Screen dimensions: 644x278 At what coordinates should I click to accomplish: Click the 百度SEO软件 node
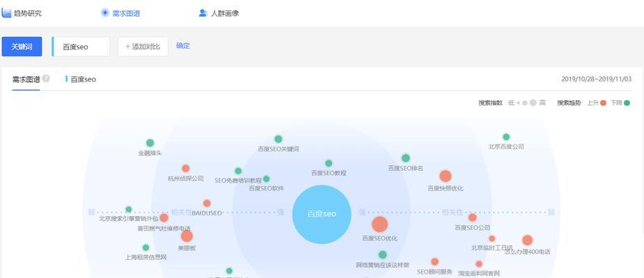coord(266,179)
